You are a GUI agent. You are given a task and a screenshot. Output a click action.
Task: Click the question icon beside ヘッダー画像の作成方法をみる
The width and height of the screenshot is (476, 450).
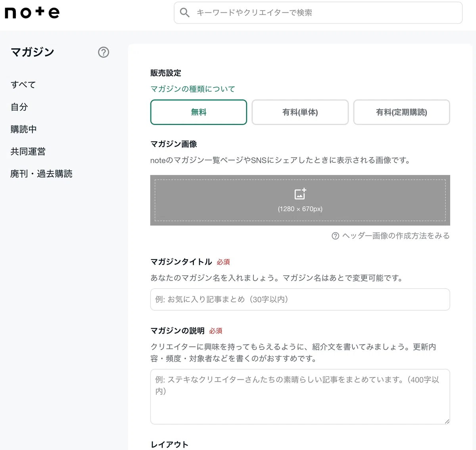click(x=335, y=236)
